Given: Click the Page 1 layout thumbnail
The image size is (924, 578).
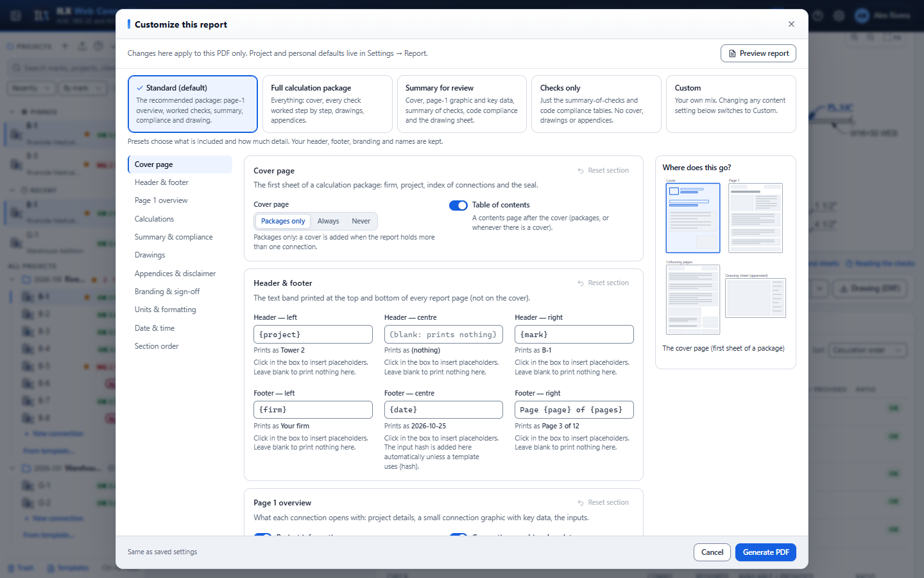Looking at the screenshot, I should point(756,218).
